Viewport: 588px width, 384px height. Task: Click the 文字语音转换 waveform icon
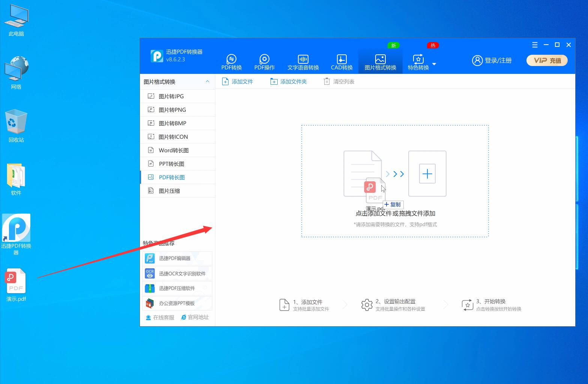pyautogui.click(x=303, y=59)
